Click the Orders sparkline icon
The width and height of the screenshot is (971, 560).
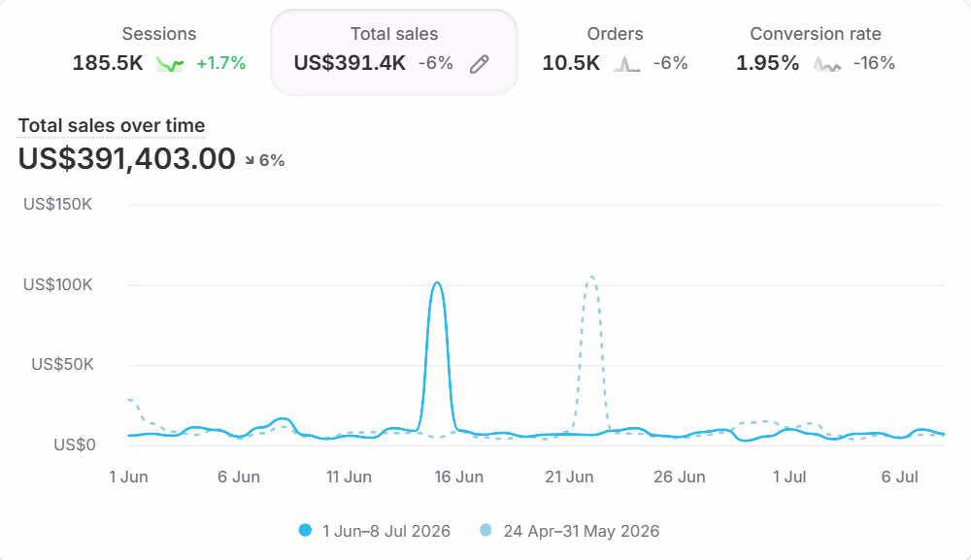626,64
